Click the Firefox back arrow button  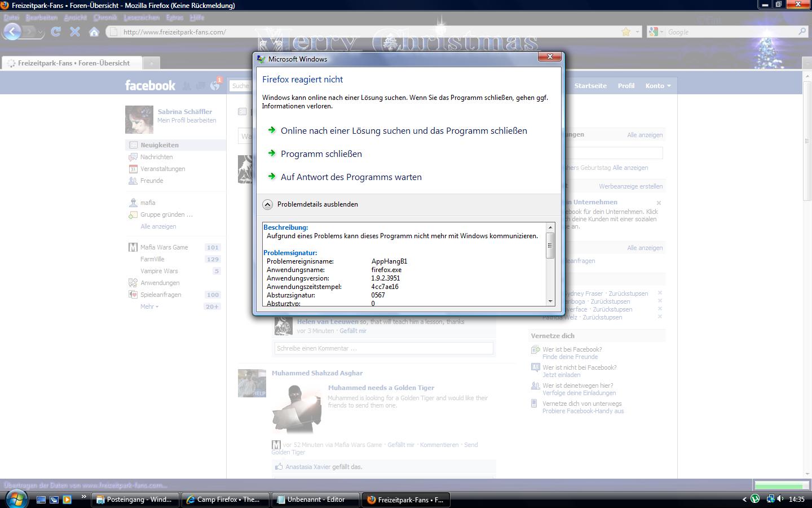pos(12,32)
